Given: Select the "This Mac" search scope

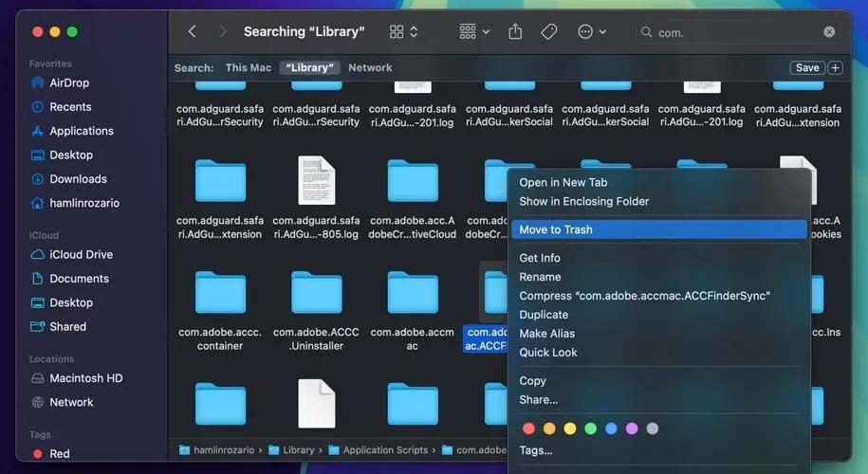Looking at the screenshot, I should 249,68.
